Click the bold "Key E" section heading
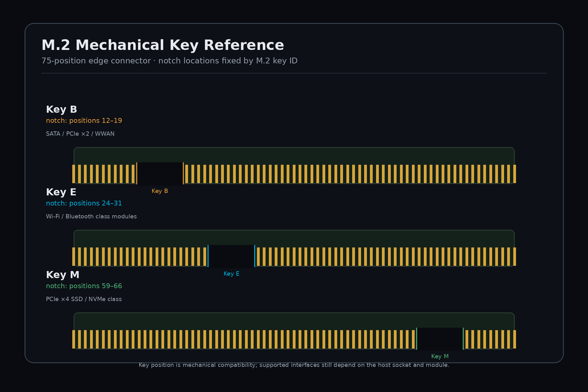The width and height of the screenshot is (588, 392). point(61,192)
